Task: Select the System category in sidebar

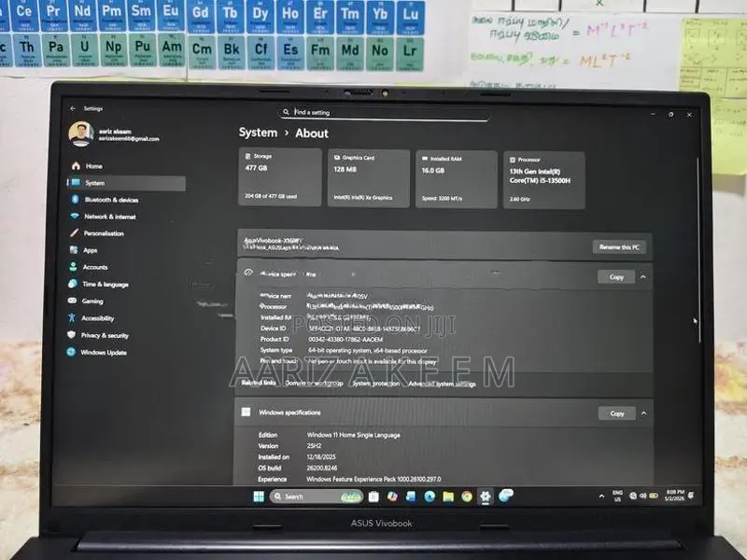Action: pyautogui.click(x=127, y=183)
